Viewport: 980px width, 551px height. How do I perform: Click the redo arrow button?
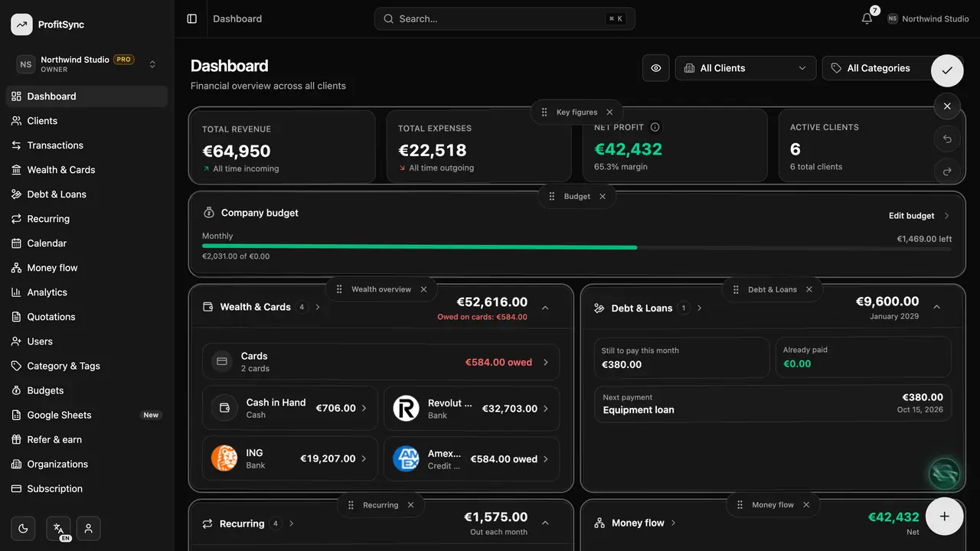pyautogui.click(x=947, y=171)
